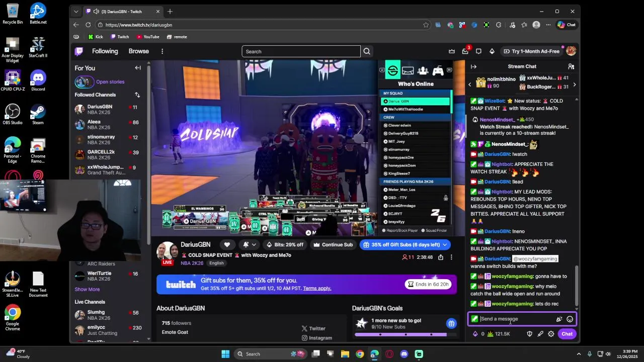
Task: Click the Get Bits diamond icon in the top nav
Action: (x=492, y=51)
